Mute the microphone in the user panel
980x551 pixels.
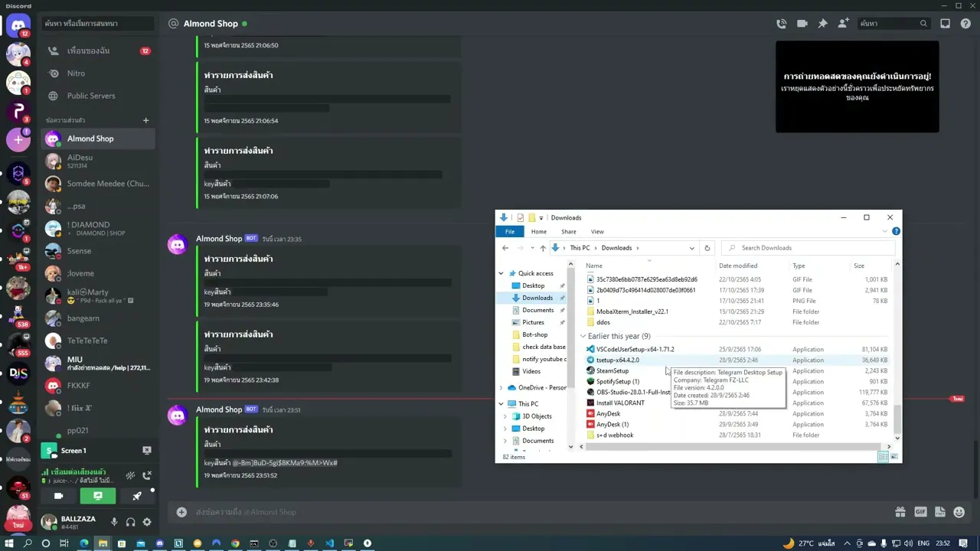click(114, 522)
